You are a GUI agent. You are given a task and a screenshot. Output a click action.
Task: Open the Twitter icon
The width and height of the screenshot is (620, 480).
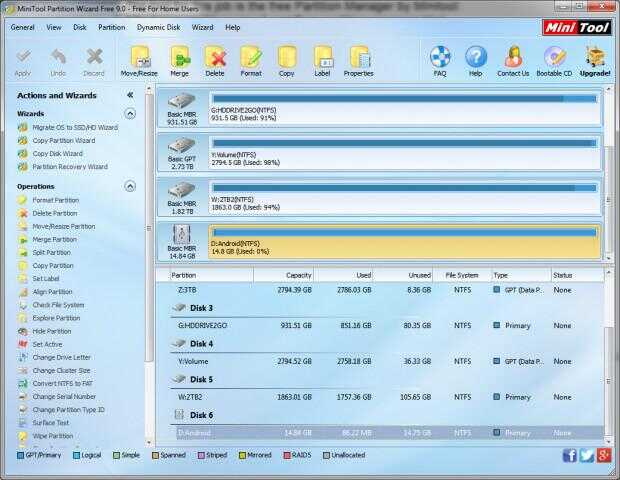click(x=587, y=455)
